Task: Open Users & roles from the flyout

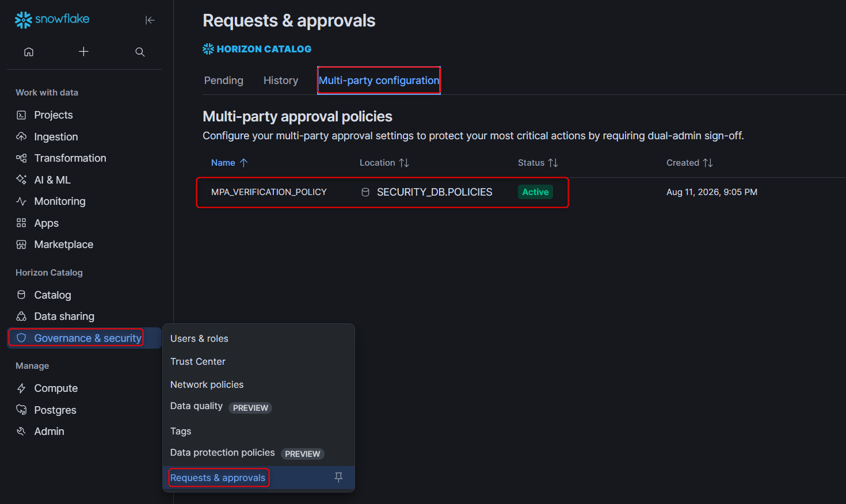Action: [199, 339]
